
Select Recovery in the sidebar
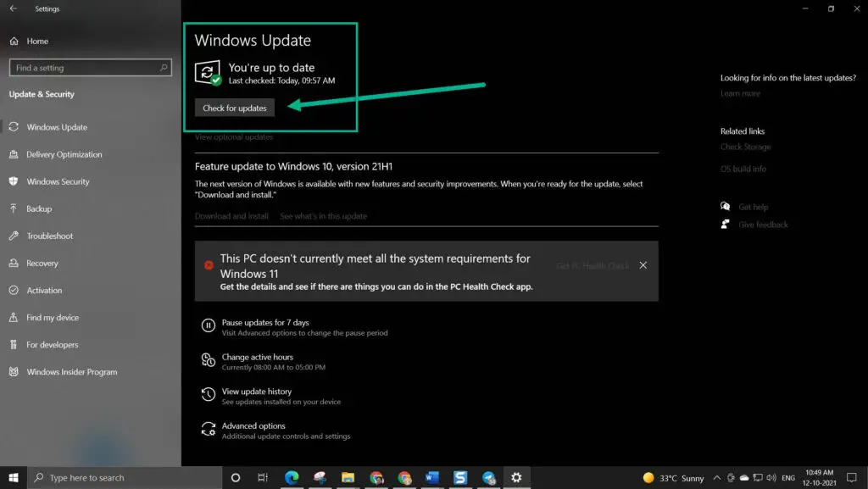click(x=42, y=264)
